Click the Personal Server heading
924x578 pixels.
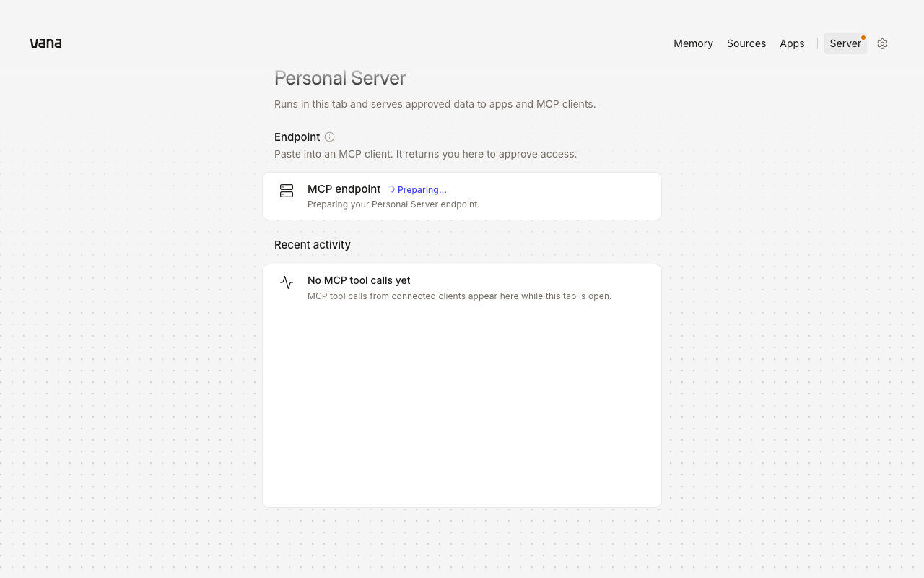[340, 78]
